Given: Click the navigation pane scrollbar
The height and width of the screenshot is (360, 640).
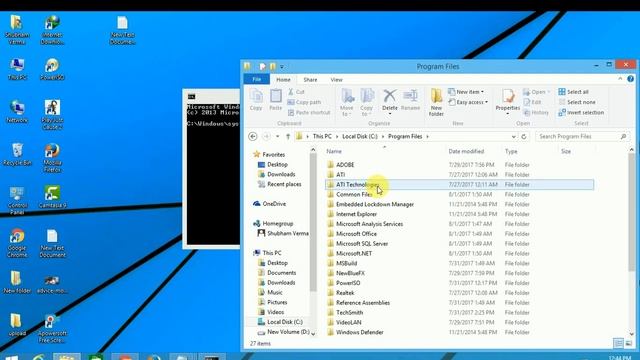Looking at the screenshot, I should tap(313, 222).
